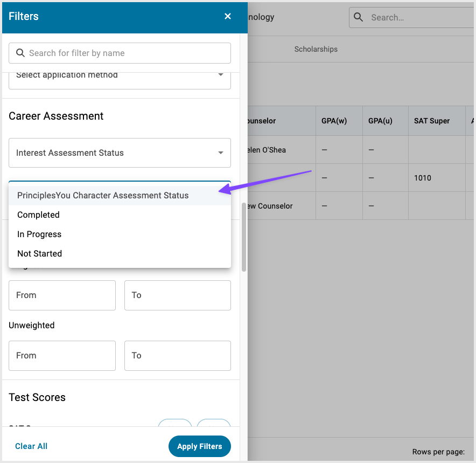Choose the Not Started option

point(120,254)
